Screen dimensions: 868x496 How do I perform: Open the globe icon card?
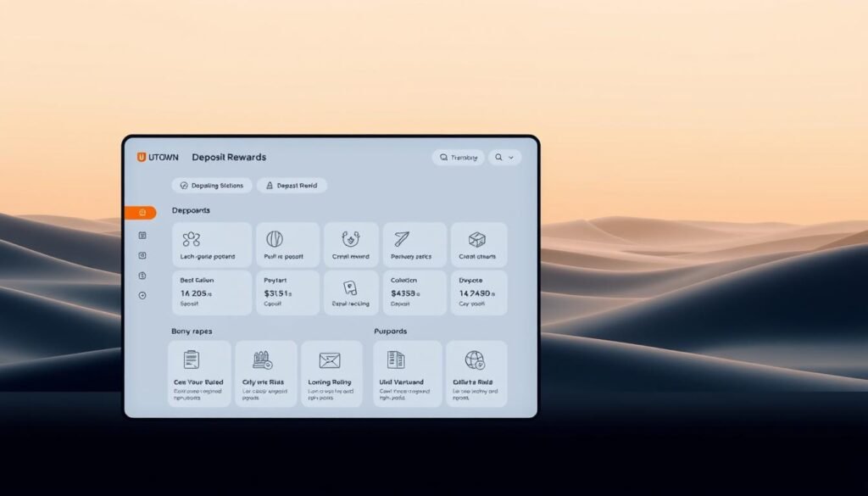click(476, 373)
